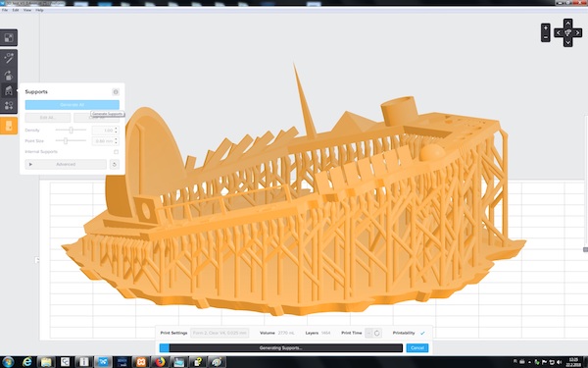Image resolution: width=588 pixels, height=368 pixels.
Task: Click the 'Supports' panel title
Action: click(36, 92)
